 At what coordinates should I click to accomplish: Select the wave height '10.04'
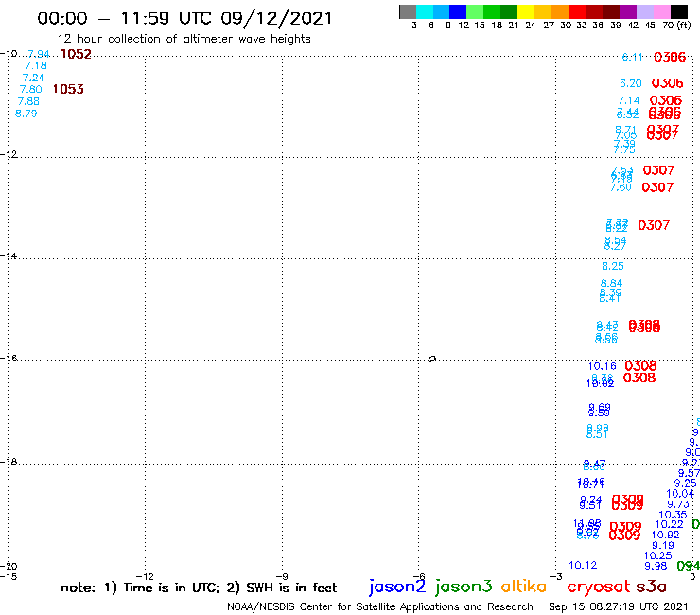coord(680,494)
